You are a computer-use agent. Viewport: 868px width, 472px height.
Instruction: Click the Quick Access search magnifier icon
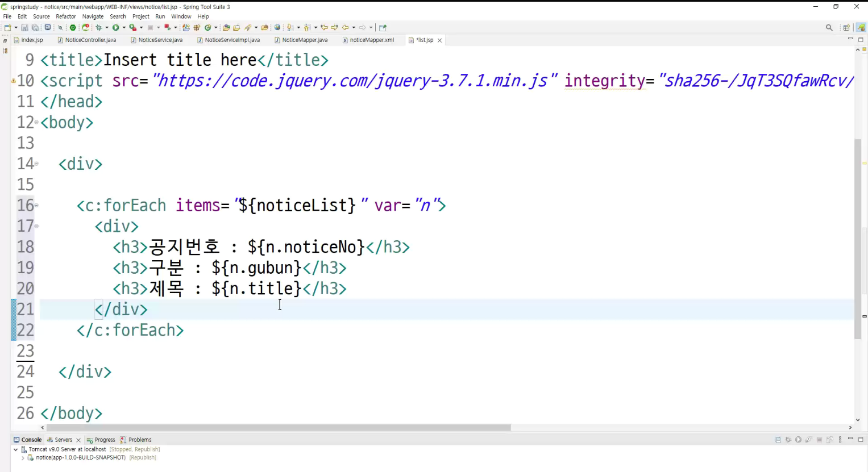[x=829, y=27]
